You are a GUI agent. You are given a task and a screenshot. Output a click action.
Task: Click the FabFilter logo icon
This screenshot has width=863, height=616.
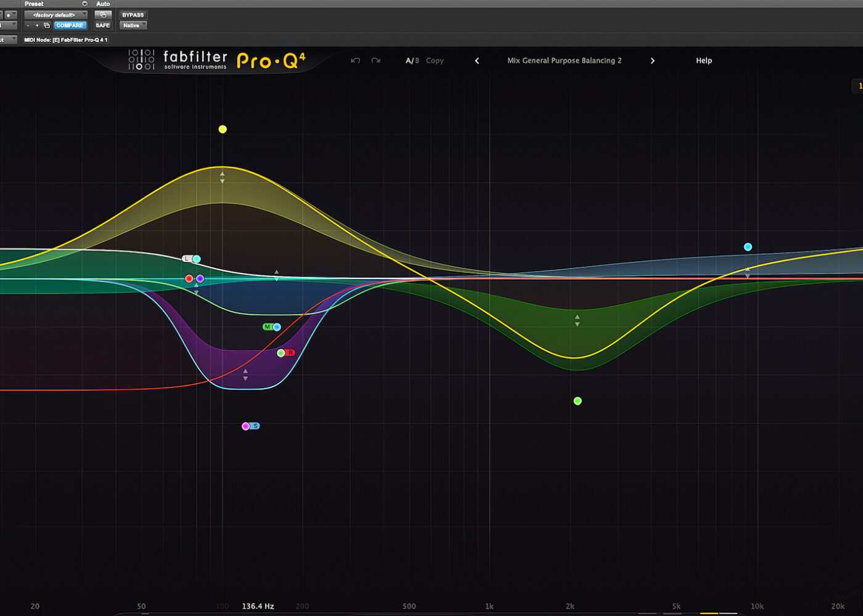[141, 60]
